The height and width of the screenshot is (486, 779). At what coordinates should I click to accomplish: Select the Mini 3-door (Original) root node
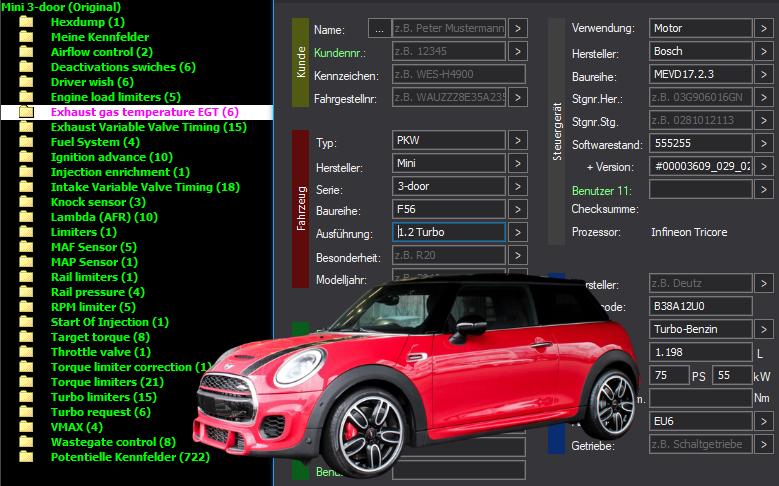click(x=61, y=7)
